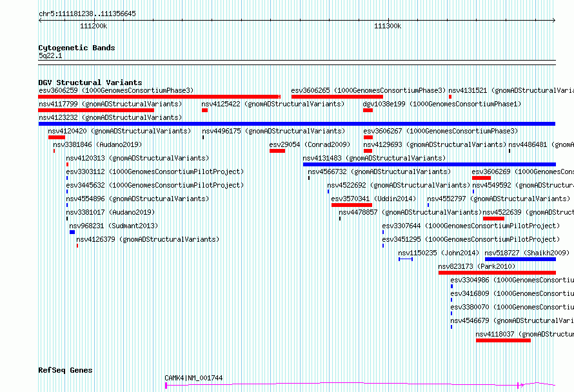Open esv3380070 variant label
This screenshot has height=392, width=574.
coord(512,307)
